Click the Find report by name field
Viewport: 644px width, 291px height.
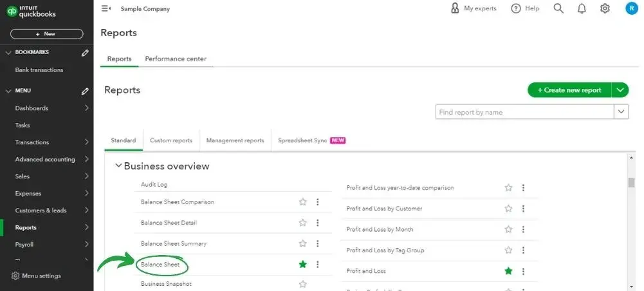524,112
